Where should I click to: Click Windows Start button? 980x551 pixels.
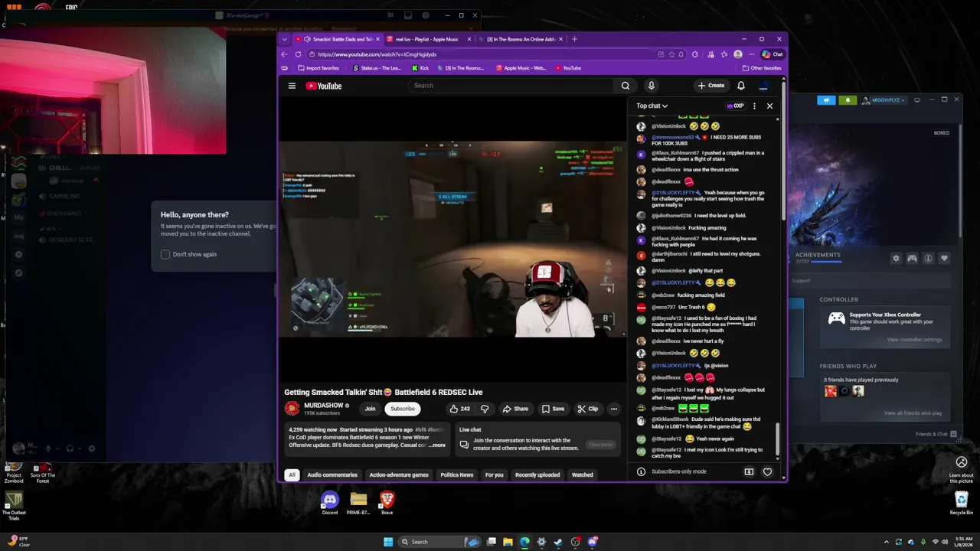pyautogui.click(x=388, y=542)
